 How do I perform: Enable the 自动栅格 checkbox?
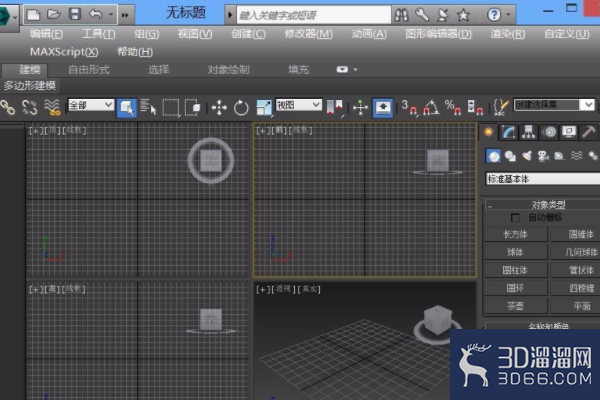[515, 218]
